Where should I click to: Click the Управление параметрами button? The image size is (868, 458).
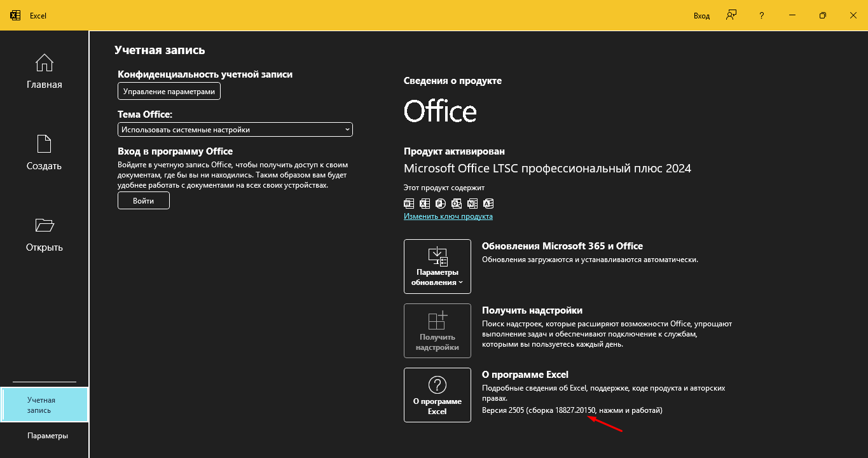click(169, 92)
